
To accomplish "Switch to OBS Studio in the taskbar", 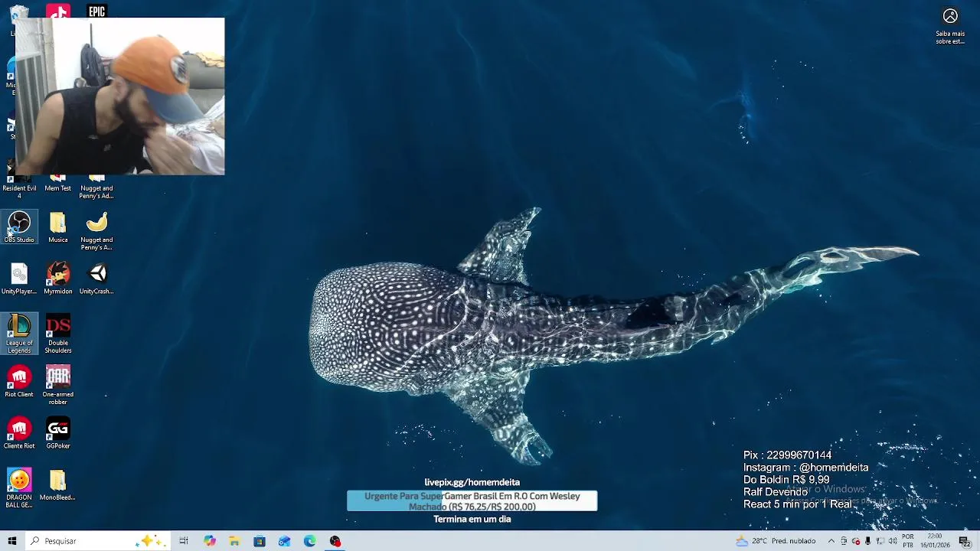I will pos(335,541).
